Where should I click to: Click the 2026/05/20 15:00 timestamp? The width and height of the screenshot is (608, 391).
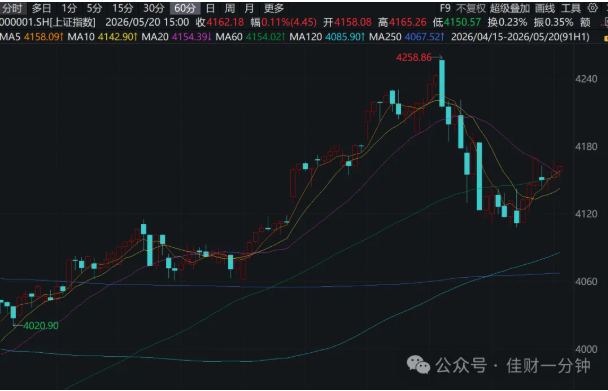point(147,22)
